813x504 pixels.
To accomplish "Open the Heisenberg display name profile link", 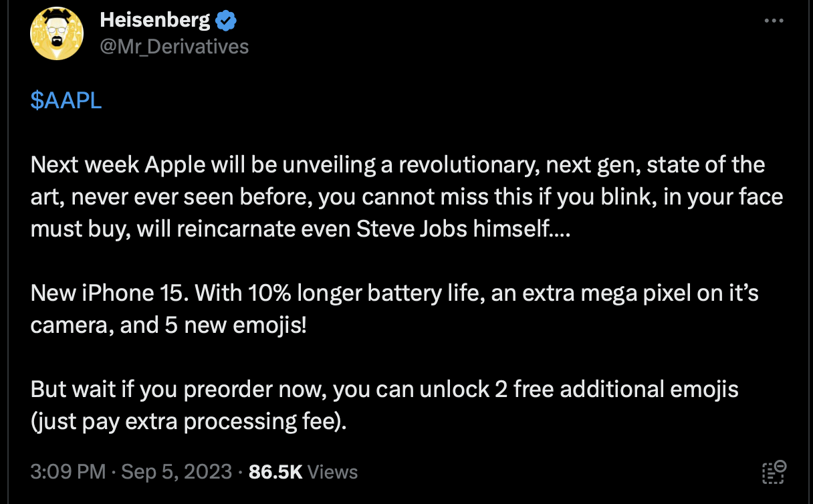I will coord(154,21).
